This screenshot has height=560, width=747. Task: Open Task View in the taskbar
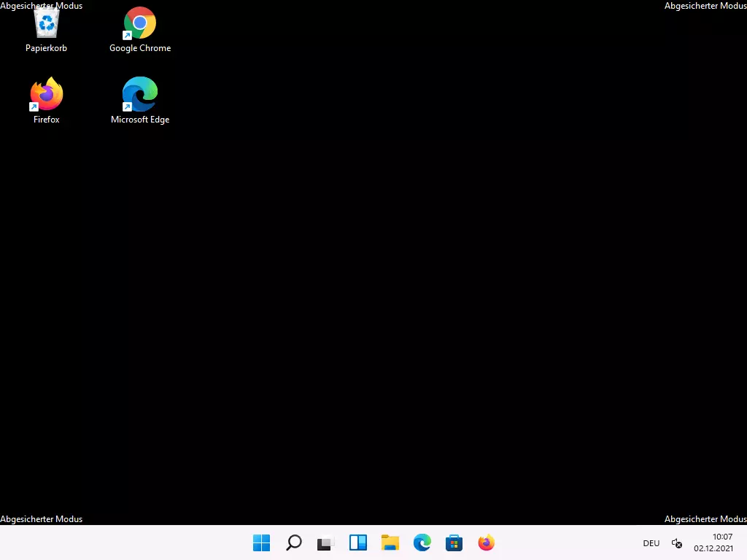click(x=325, y=542)
